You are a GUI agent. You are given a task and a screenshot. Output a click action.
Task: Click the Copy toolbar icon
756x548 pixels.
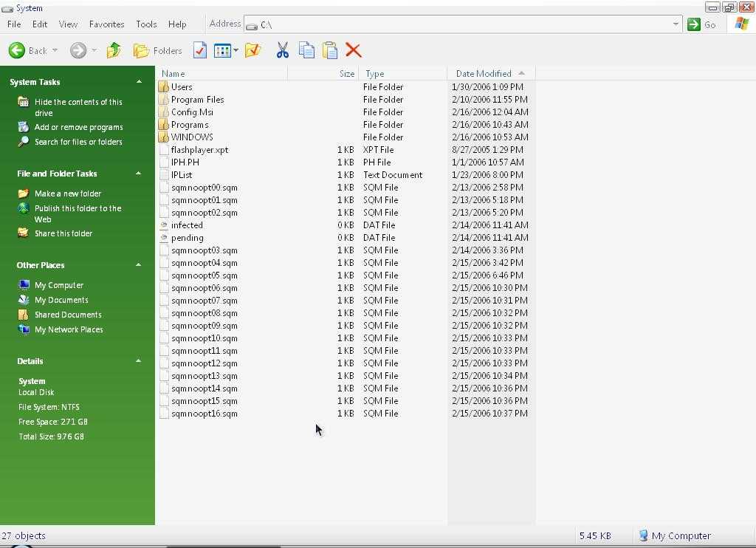pyautogui.click(x=306, y=50)
